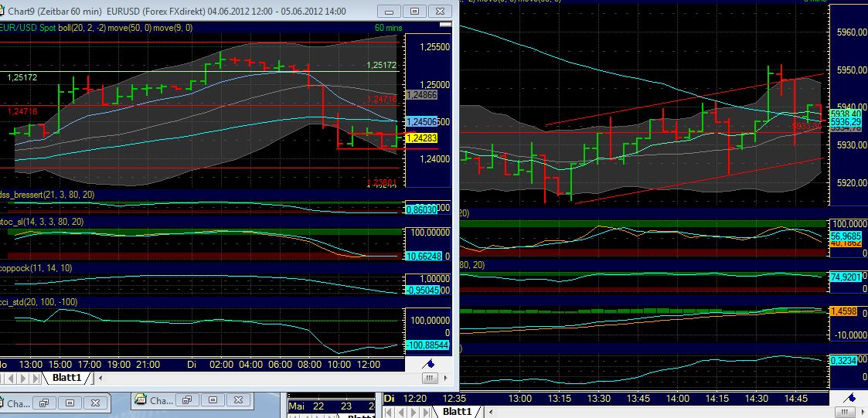This screenshot has width=868, height=418.
Task: Restore the leftmost minimized Cha... window
Action: pyautogui.click(x=44, y=403)
